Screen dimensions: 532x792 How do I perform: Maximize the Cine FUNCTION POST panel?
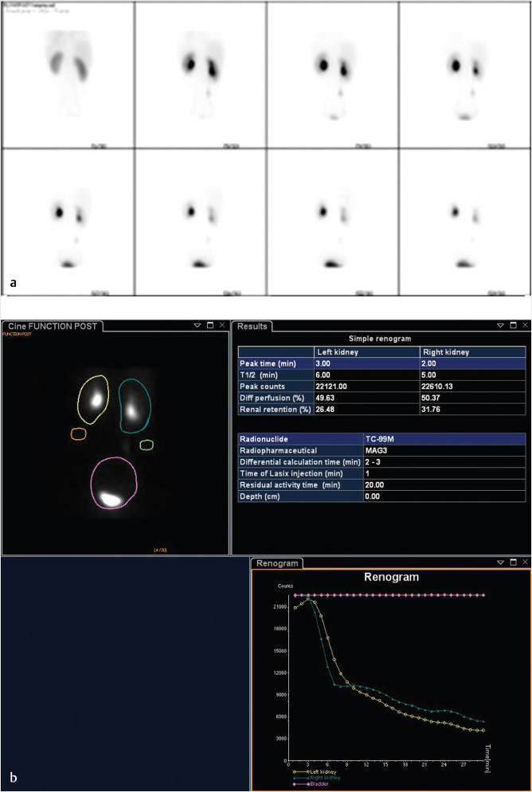tap(209, 326)
